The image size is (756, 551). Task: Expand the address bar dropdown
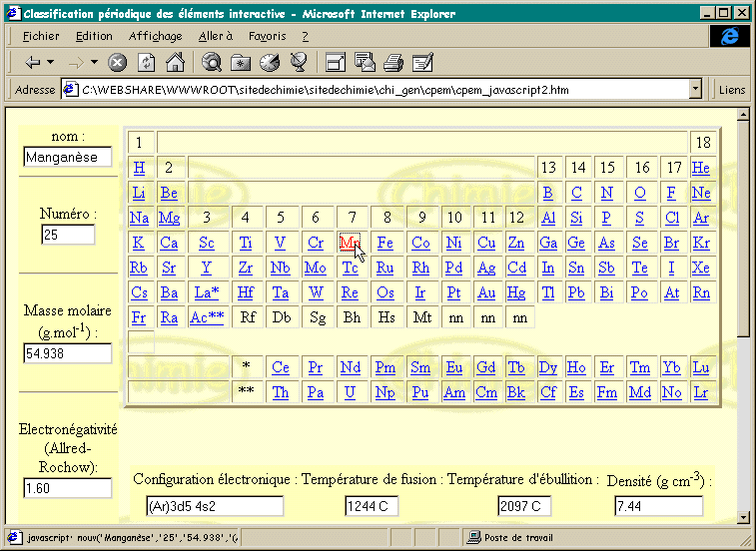click(695, 89)
